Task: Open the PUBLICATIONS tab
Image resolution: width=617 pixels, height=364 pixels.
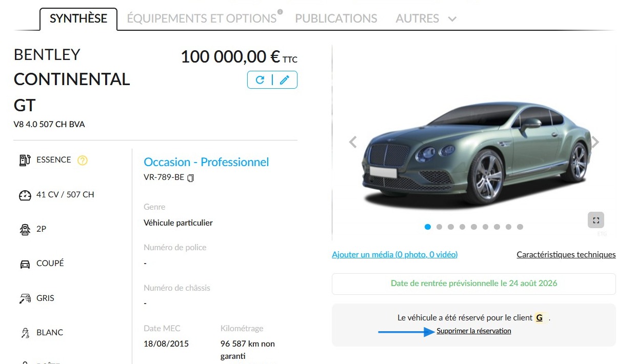Action: 336,18
